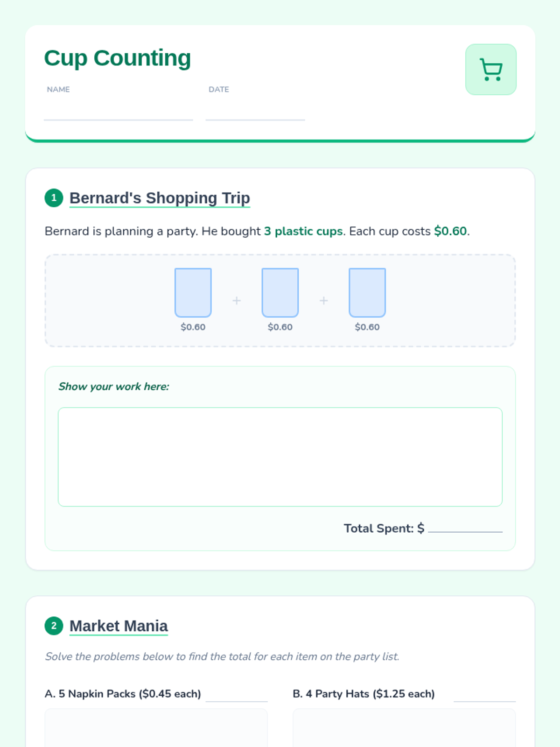The height and width of the screenshot is (747, 560).
Task: Click the highlighted '3 plastic cups' text
Action: [303, 231]
